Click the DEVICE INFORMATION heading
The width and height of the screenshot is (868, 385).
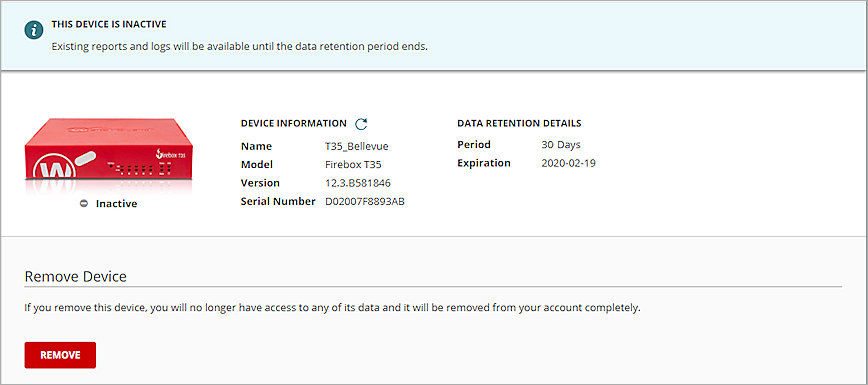point(294,123)
